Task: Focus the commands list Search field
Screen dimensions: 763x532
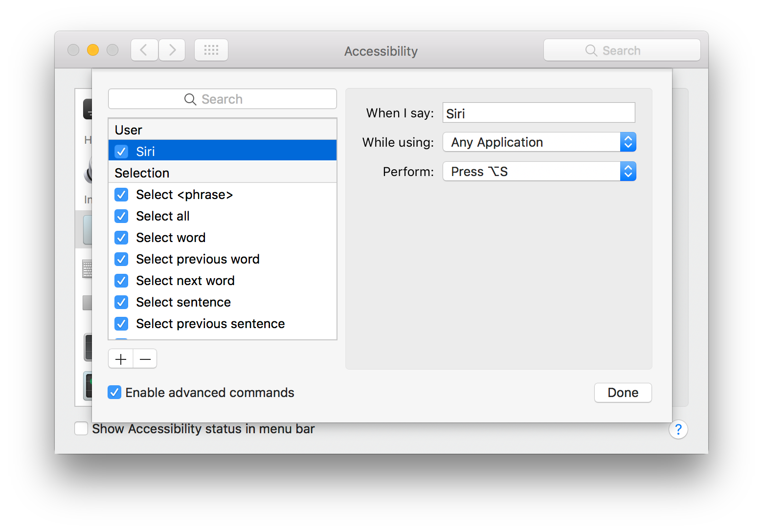Action: [x=223, y=99]
